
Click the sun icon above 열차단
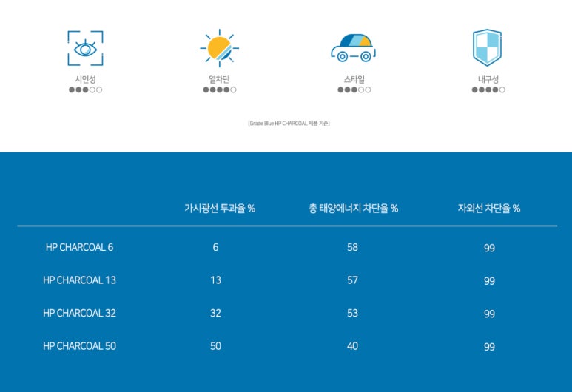(219, 48)
